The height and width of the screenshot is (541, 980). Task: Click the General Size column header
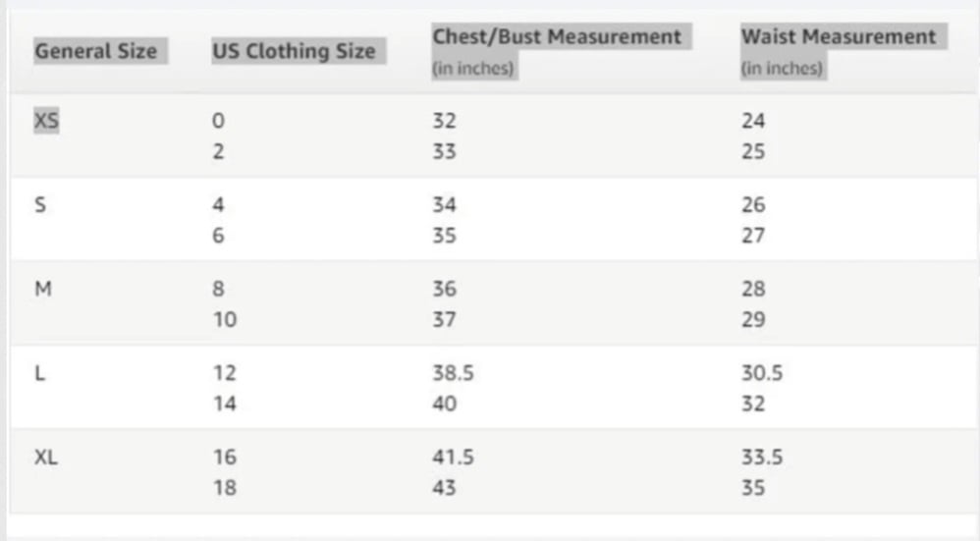point(96,50)
